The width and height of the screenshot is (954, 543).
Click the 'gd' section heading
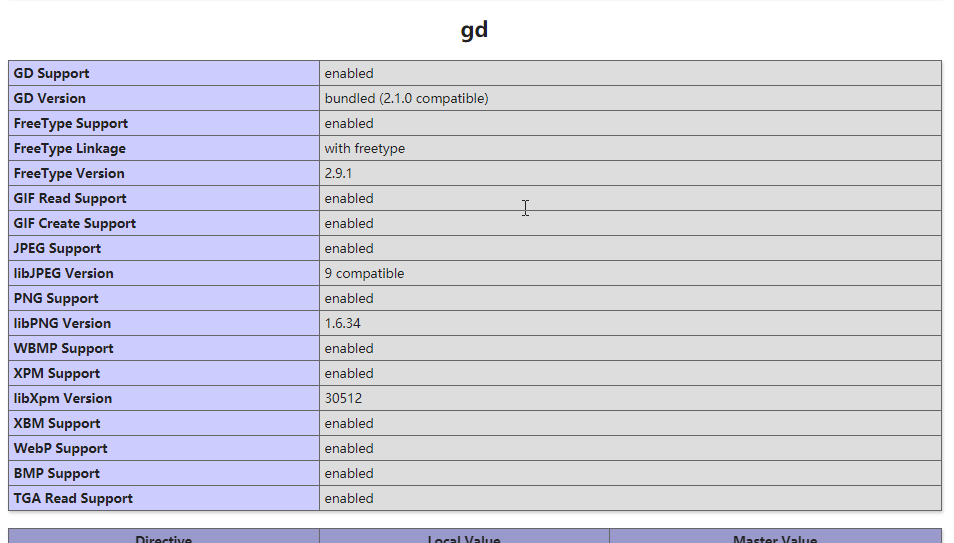[474, 30]
